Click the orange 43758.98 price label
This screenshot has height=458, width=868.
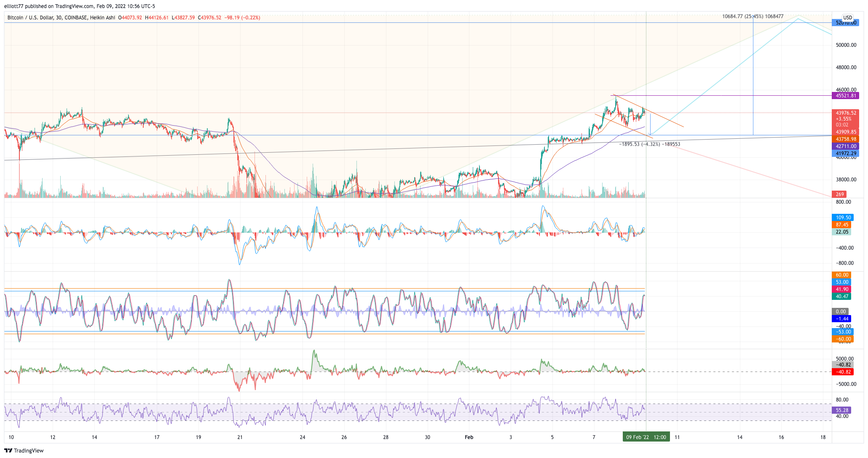845,139
